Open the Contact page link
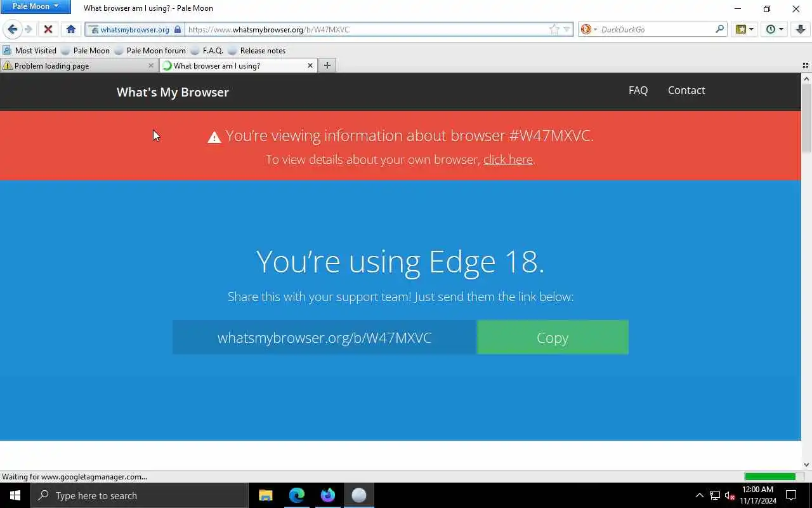This screenshot has height=508, width=812. tap(686, 90)
